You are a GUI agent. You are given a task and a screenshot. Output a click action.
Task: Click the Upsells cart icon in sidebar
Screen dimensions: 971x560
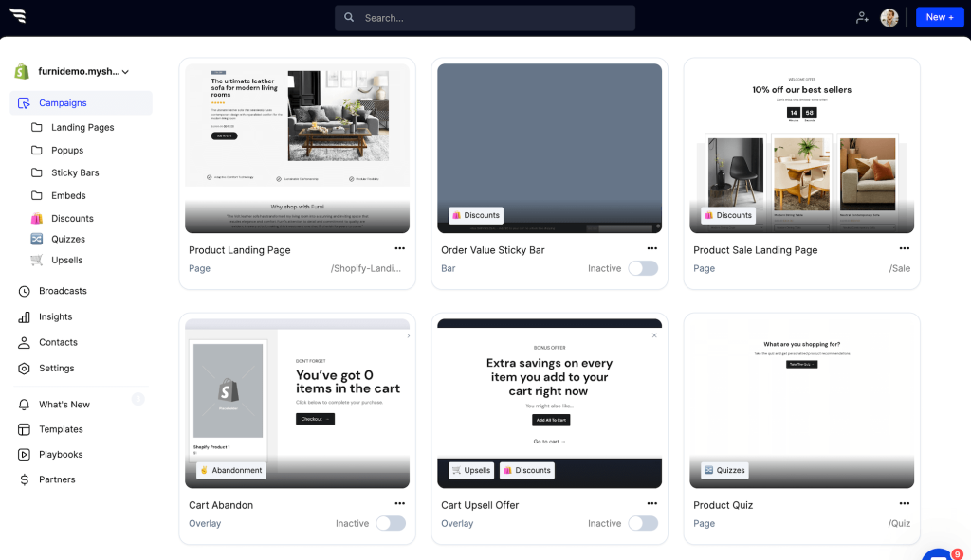(x=37, y=260)
